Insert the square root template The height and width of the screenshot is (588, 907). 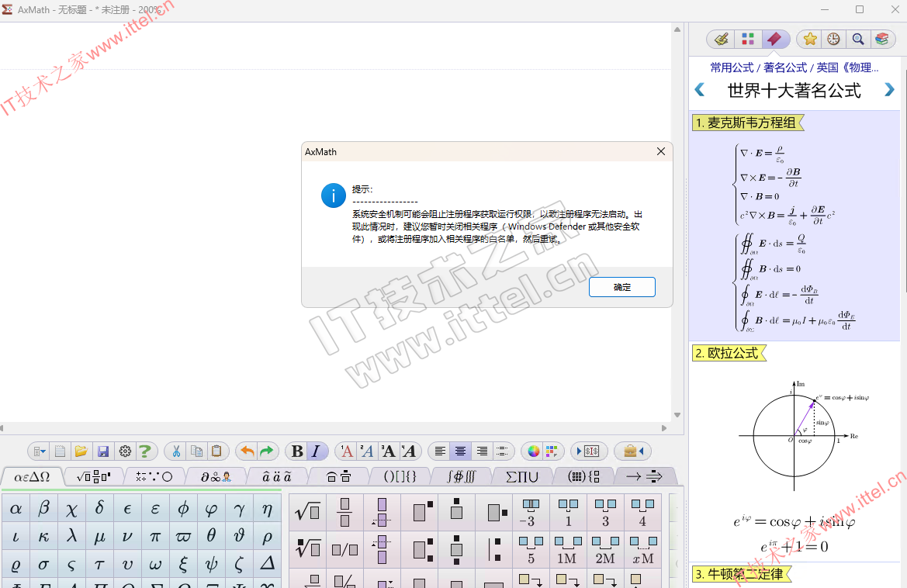pos(307,512)
